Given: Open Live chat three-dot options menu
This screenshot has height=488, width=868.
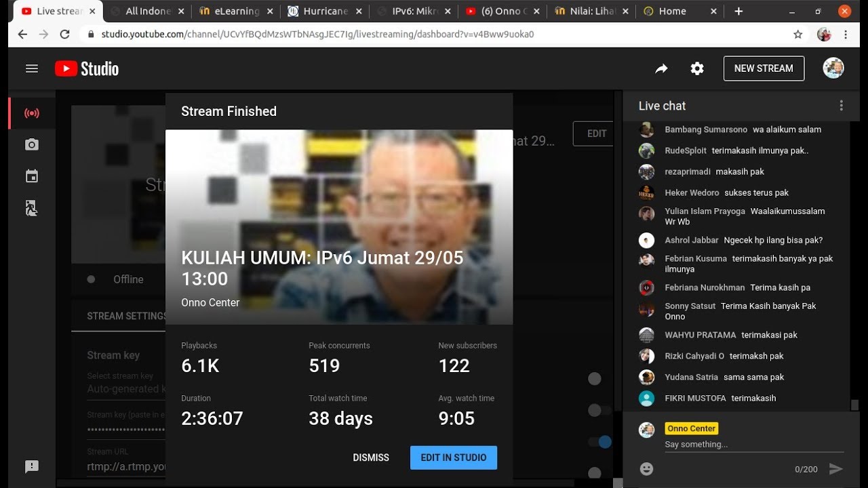Looking at the screenshot, I should pyautogui.click(x=842, y=106).
